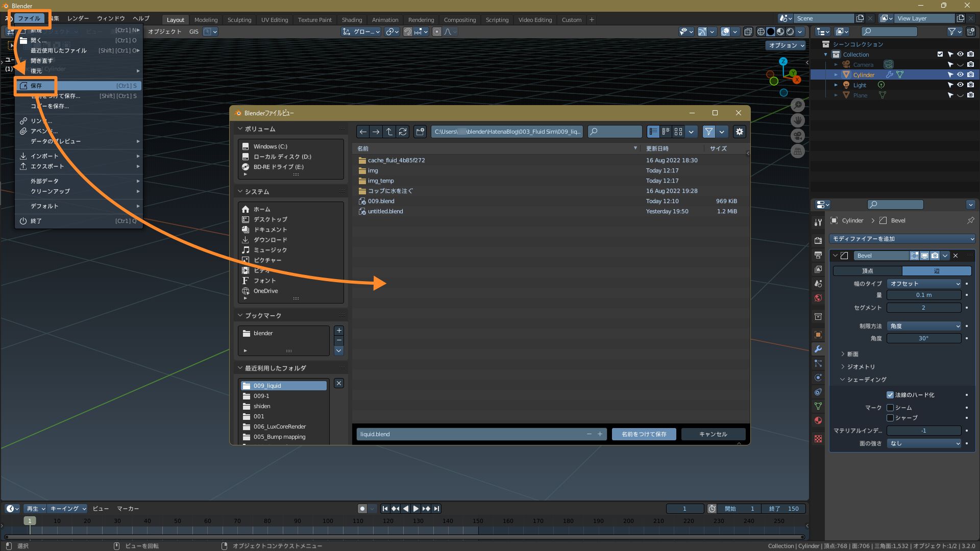Click the camera view gizmo icon in viewport
Image resolution: width=980 pixels, height=551 pixels.
tap(797, 136)
